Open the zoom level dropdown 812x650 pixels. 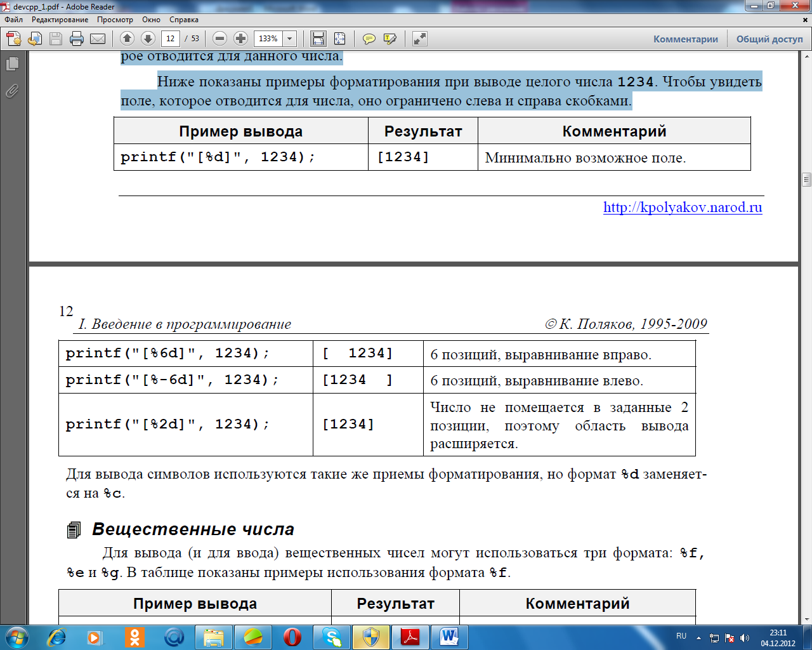coord(290,39)
